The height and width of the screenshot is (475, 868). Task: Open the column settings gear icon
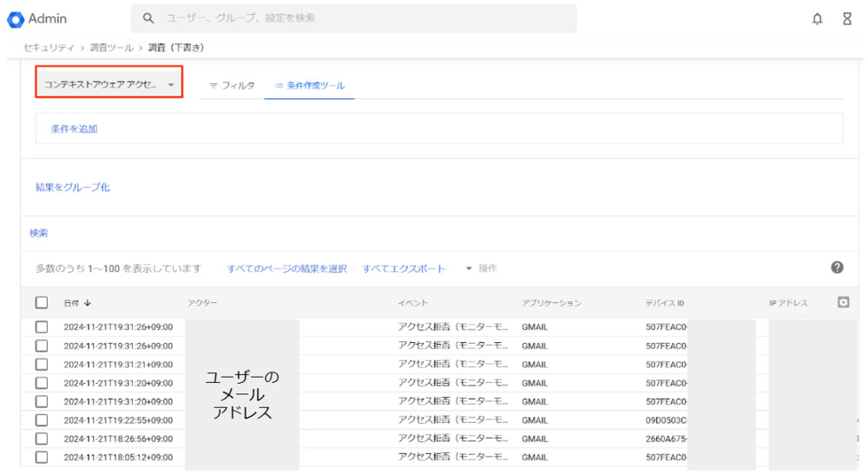click(x=843, y=302)
